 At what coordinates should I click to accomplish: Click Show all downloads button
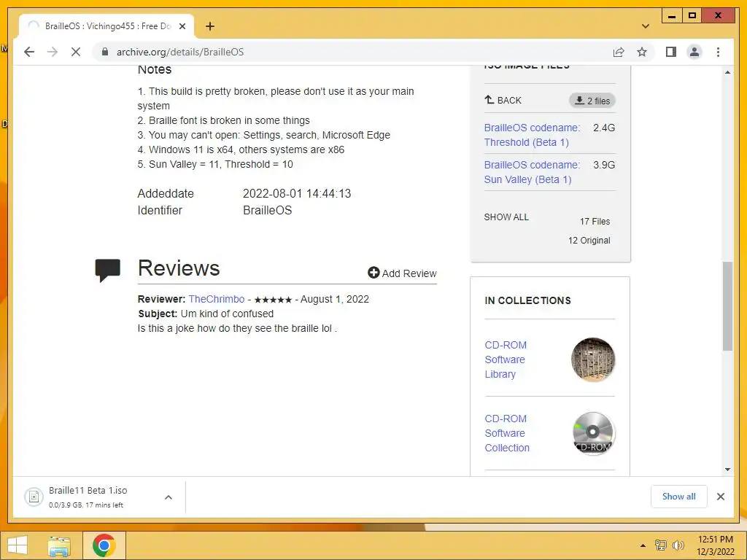[x=679, y=497]
